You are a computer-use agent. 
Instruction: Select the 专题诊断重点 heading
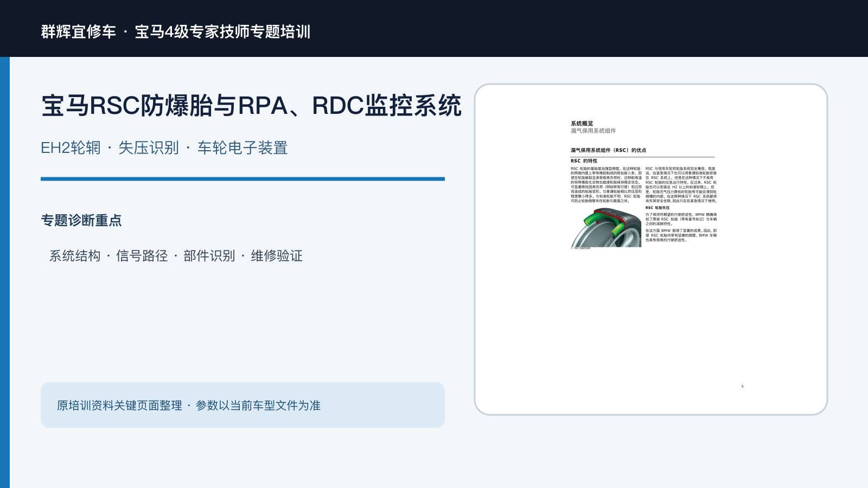(x=81, y=220)
